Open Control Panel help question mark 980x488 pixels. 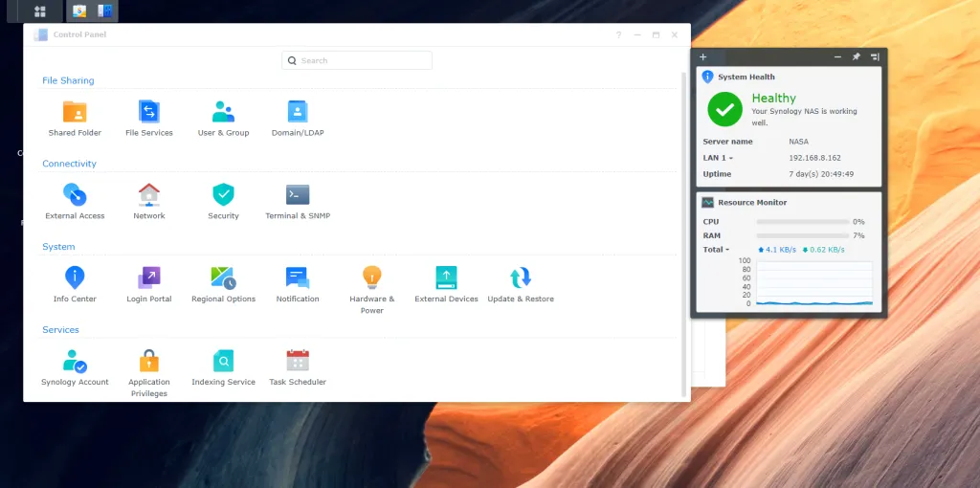(x=619, y=35)
